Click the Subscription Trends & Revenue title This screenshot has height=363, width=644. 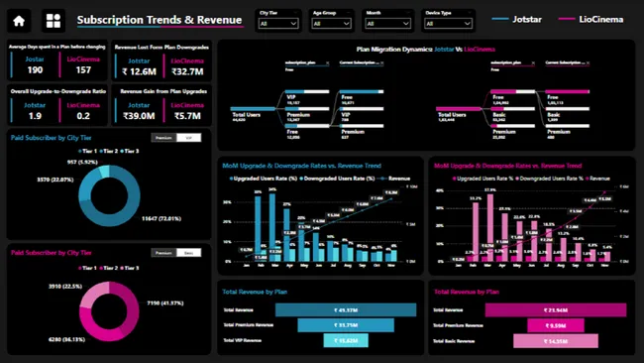[160, 20]
